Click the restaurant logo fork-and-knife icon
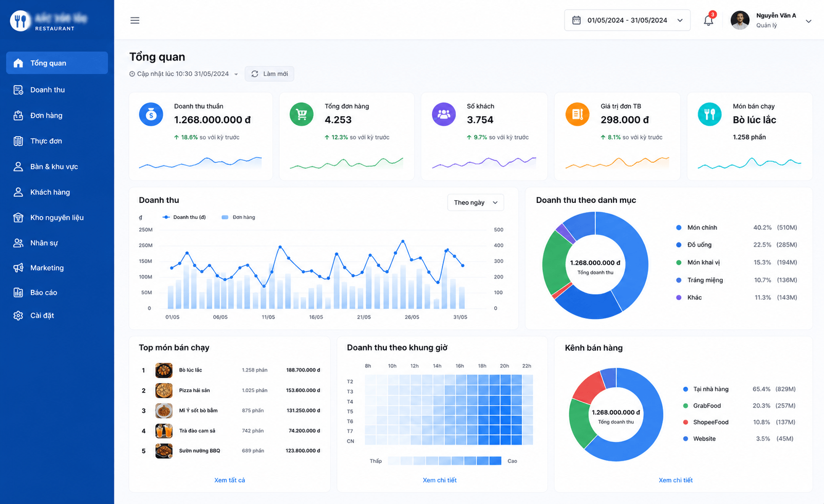This screenshot has width=824, height=504. point(21,21)
